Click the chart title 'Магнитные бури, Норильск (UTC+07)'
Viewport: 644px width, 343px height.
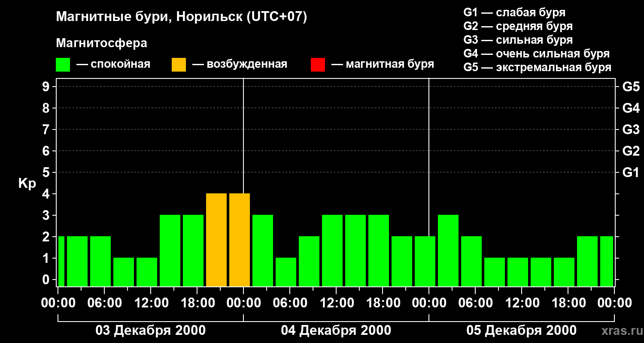[182, 18]
